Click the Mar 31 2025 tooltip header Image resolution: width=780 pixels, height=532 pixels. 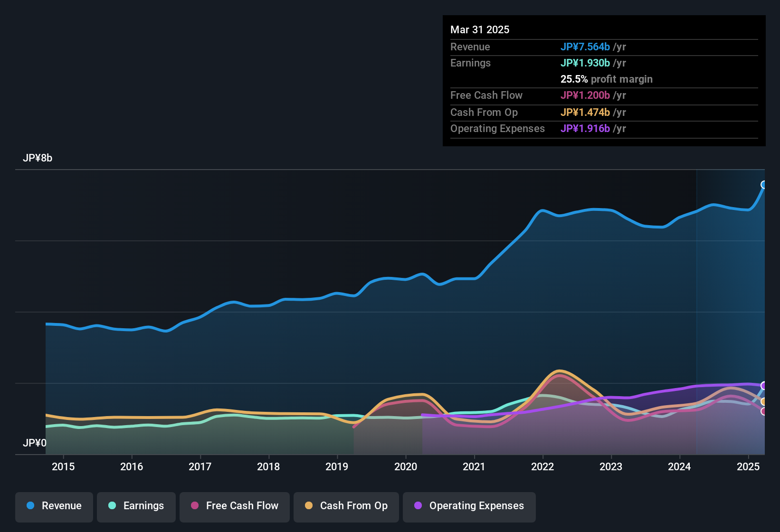coord(480,29)
